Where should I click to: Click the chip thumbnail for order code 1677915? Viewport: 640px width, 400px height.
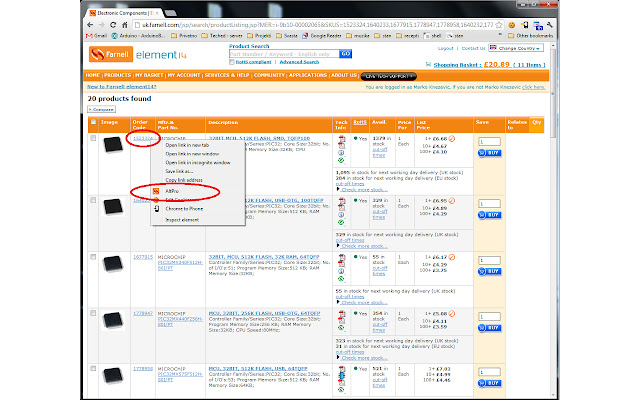[113, 264]
